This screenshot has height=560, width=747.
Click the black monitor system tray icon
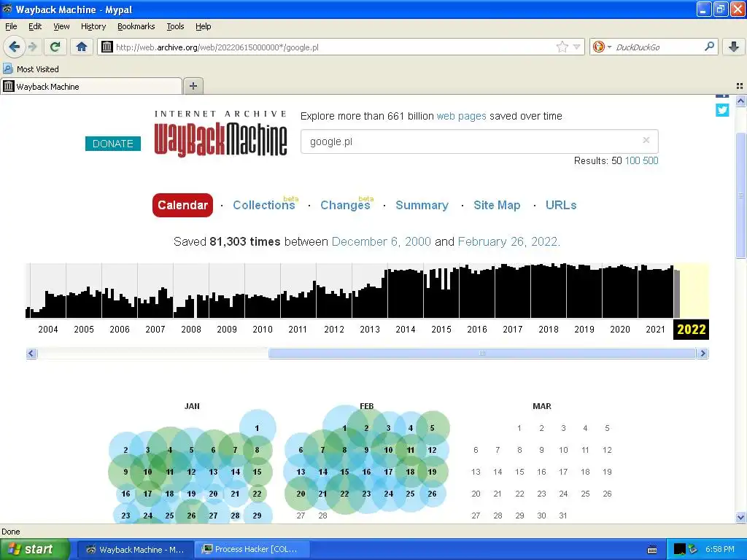(679, 550)
